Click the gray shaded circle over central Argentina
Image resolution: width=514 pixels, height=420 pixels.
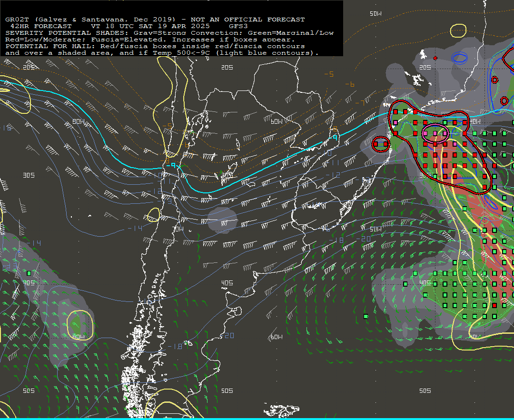223,220
